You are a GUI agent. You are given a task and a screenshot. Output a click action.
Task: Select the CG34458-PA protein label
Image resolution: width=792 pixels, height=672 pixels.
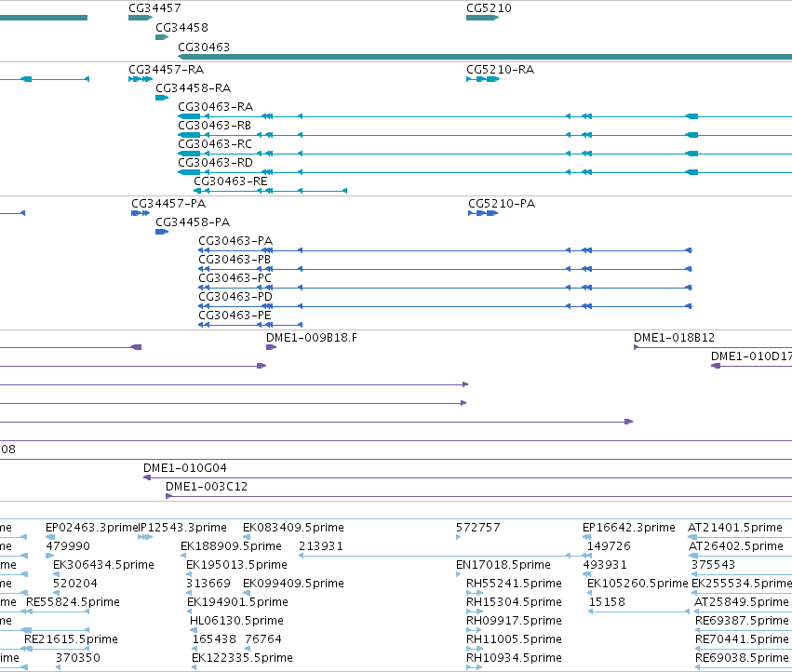193,222
